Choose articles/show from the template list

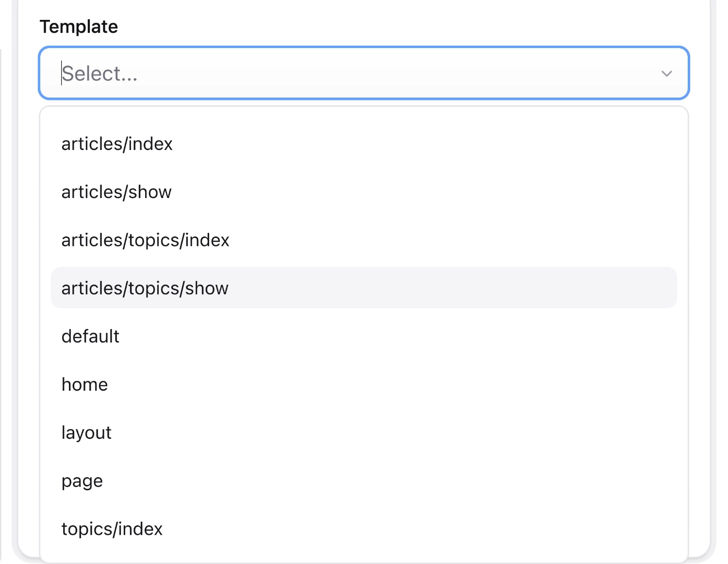coord(116,192)
